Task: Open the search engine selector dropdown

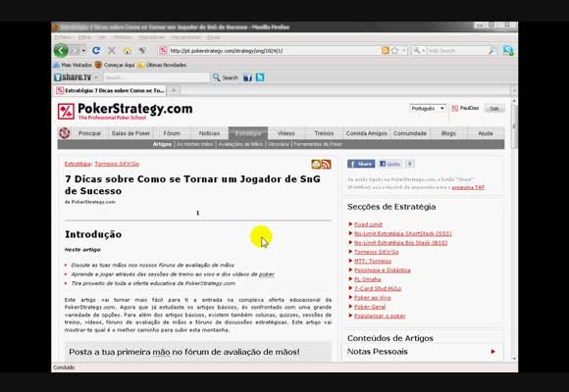Action: 419,51
